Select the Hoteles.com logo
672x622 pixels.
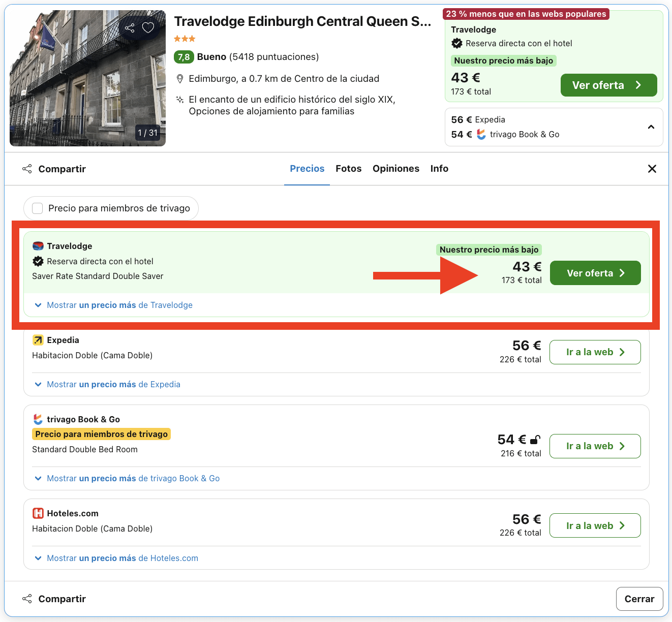38,513
